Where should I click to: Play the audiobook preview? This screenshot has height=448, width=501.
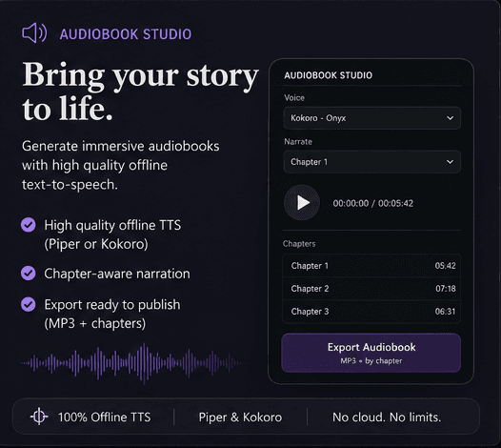(x=302, y=203)
